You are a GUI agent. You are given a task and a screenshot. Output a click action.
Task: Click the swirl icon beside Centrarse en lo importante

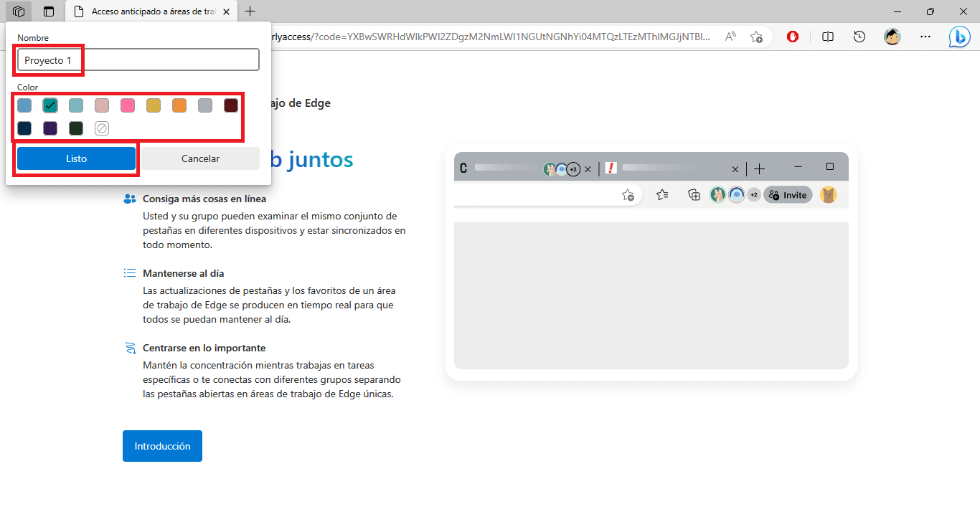tap(130, 348)
